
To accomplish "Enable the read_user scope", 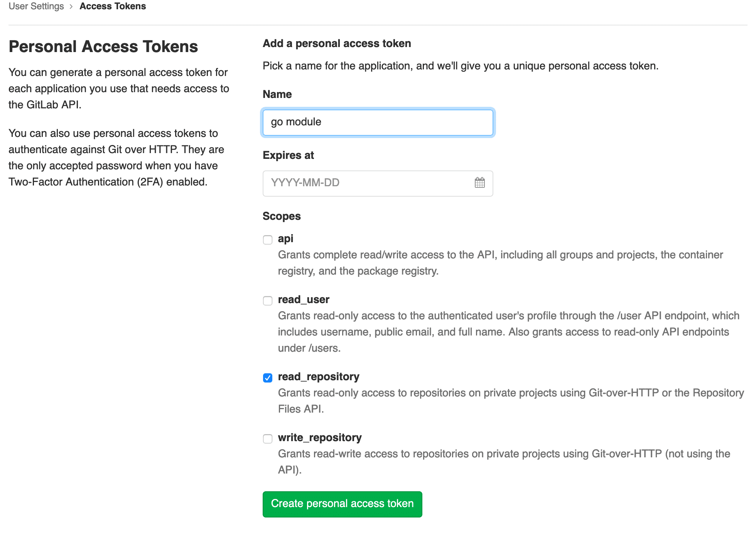I will 267,301.
